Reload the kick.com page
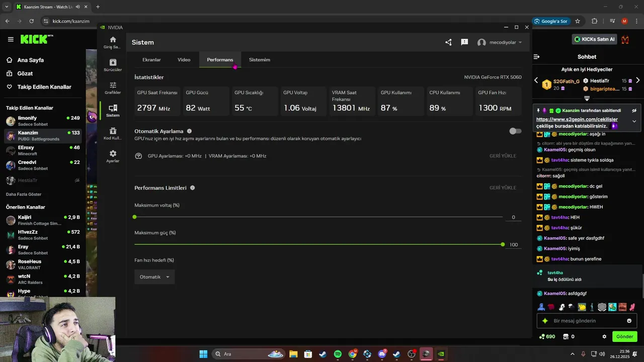The image size is (644, 362). 32,21
